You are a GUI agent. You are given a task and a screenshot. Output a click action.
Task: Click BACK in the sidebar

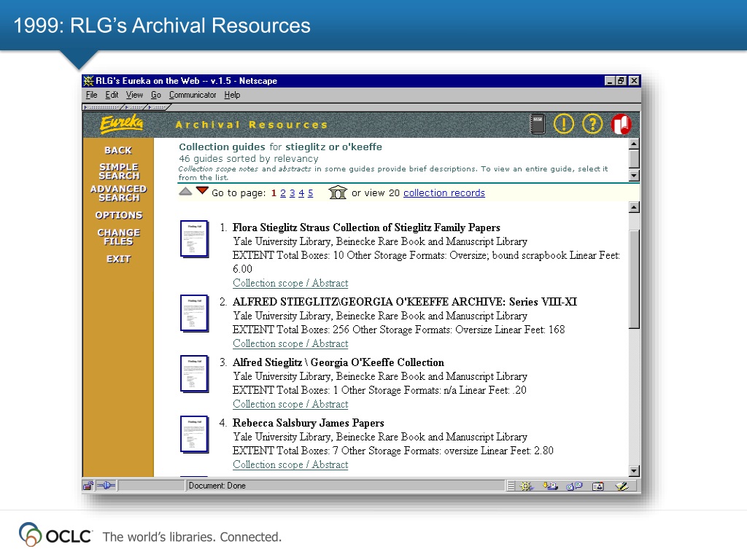pos(118,150)
